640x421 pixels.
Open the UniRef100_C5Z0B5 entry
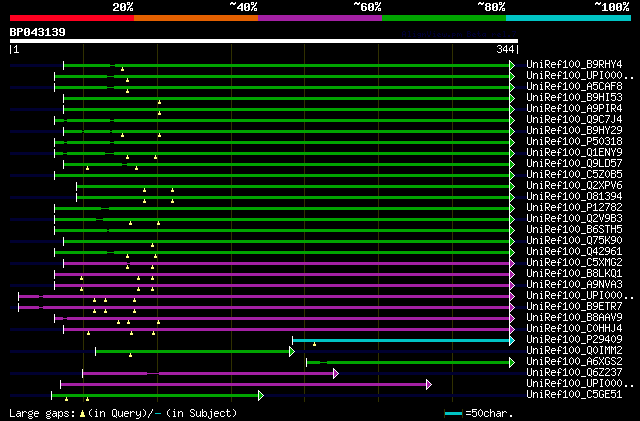click(574, 174)
